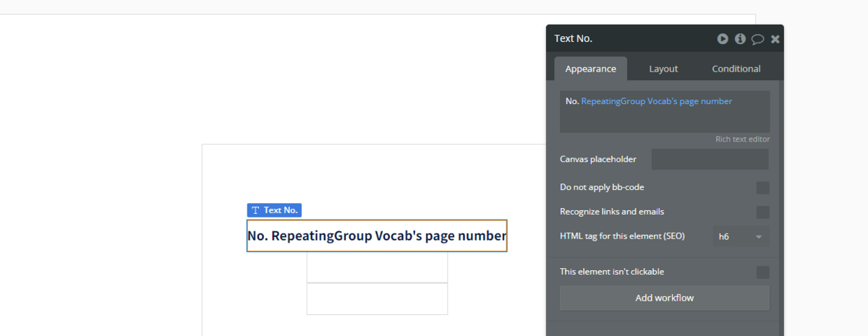Check This element isn't clickable
The height and width of the screenshot is (336, 868).
tap(762, 272)
